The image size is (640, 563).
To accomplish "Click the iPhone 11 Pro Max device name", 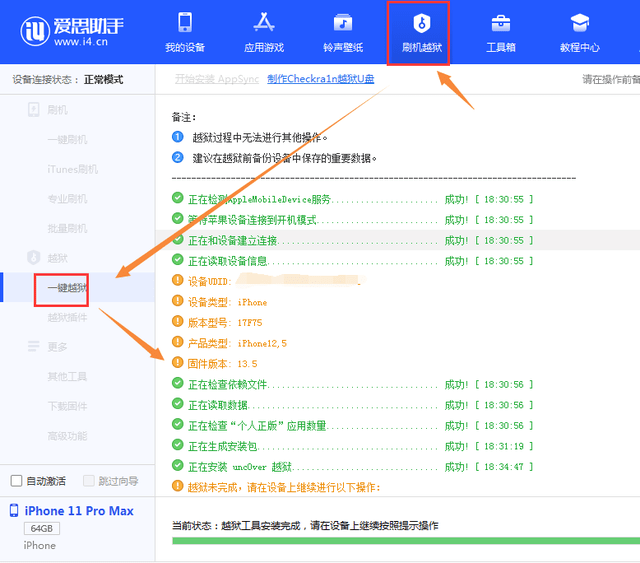I will [79, 511].
